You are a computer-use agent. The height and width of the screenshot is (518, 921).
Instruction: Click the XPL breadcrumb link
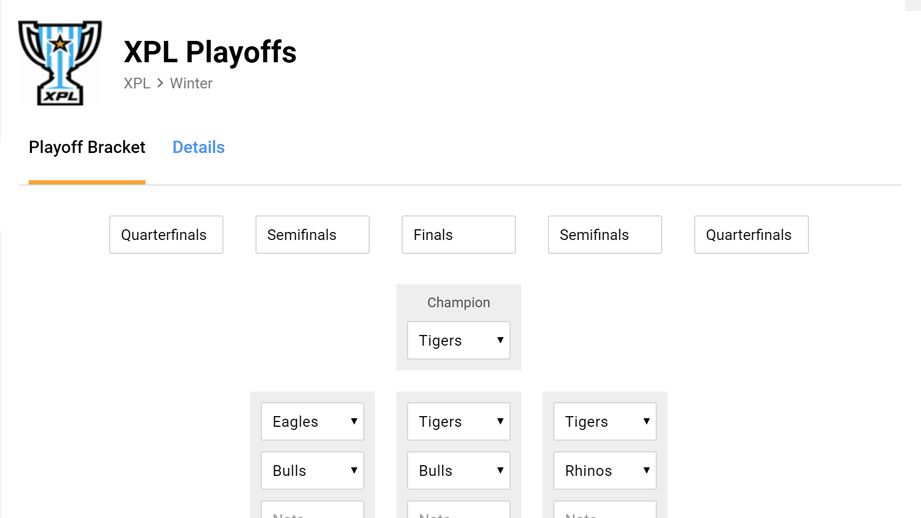tap(137, 84)
